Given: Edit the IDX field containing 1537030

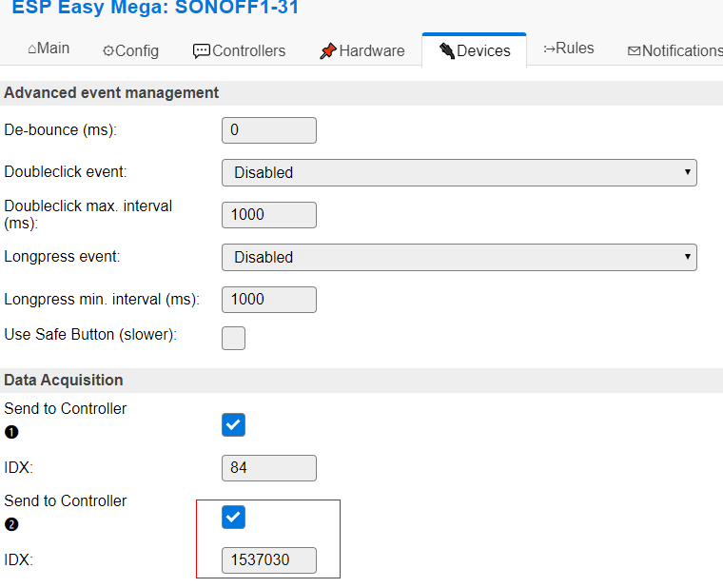Looking at the screenshot, I should 269,560.
